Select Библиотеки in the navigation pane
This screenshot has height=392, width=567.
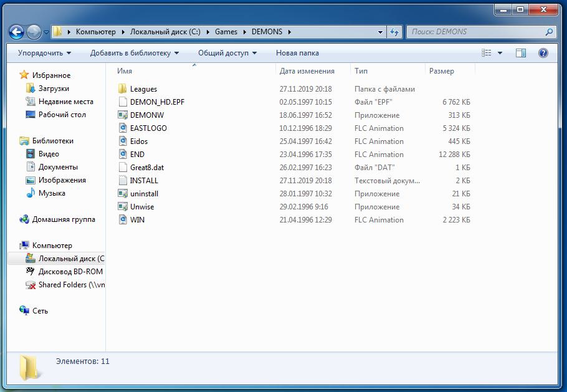pos(52,141)
